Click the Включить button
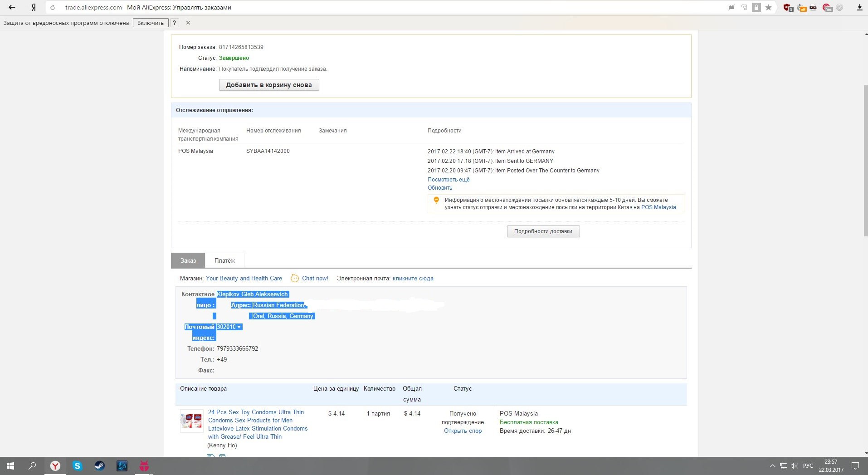This screenshot has width=868, height=475. click(x=151, y=23)
